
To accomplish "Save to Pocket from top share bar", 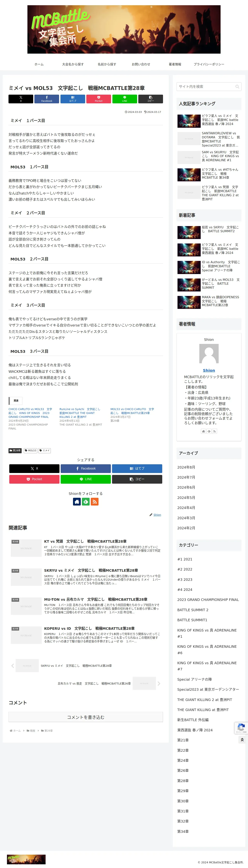I will pyautogui.click(x=99, y=99).
